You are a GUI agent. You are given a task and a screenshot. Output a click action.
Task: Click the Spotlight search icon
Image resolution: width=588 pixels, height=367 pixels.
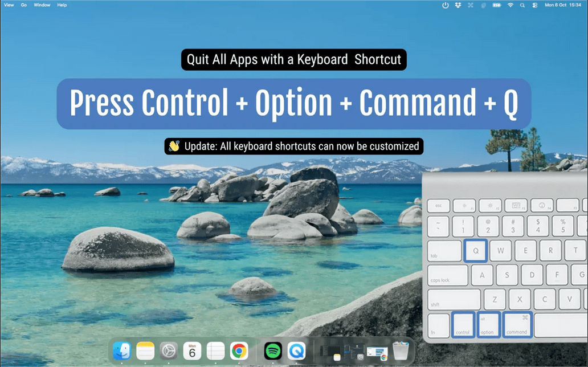pos(522,5)
